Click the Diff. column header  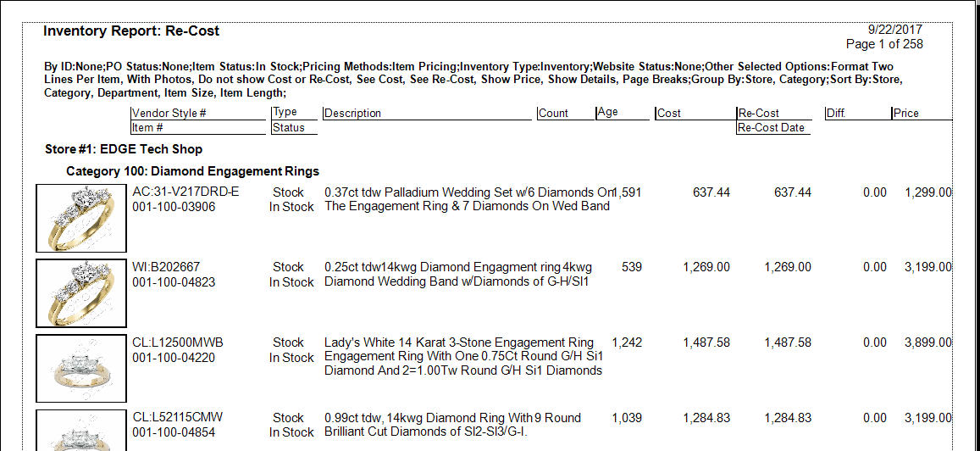tap(836, 113)
